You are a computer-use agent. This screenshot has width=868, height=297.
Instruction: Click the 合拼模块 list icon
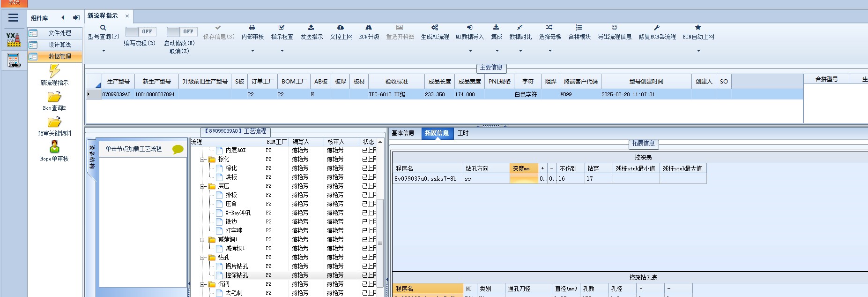click(579, 28)
